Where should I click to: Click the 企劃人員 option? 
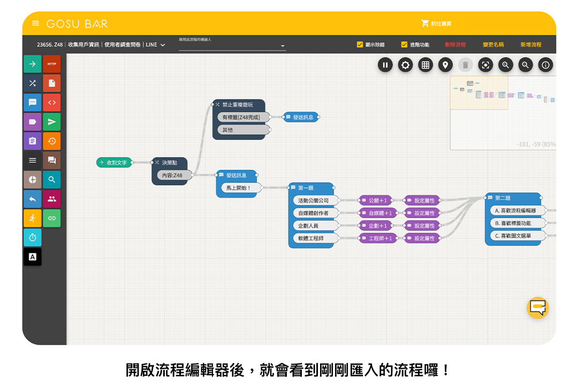(316, 226)
